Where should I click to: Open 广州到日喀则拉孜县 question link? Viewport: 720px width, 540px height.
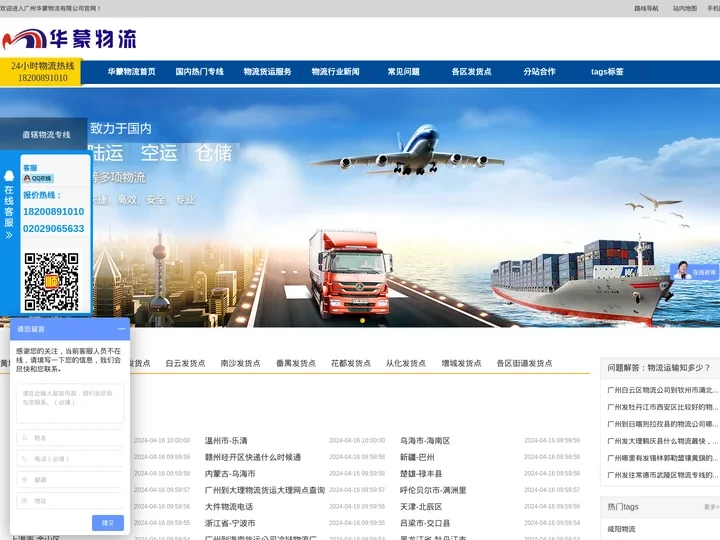(x=663, y=424)
